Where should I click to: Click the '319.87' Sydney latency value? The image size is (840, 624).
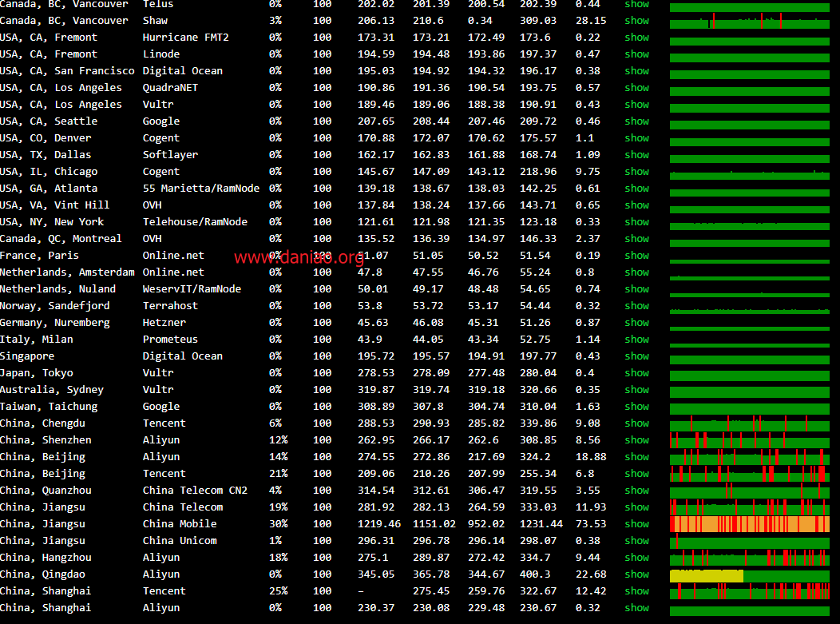pyautogui.click(x=376, y=390)
